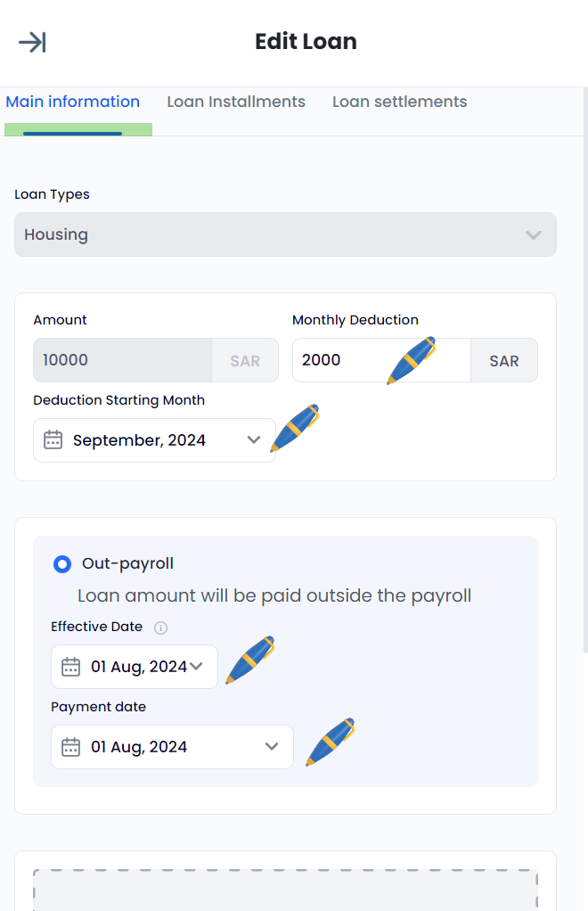588x911 pixels.
Task: Switch to the Loan settlements tab
Action: pos(399,102)
